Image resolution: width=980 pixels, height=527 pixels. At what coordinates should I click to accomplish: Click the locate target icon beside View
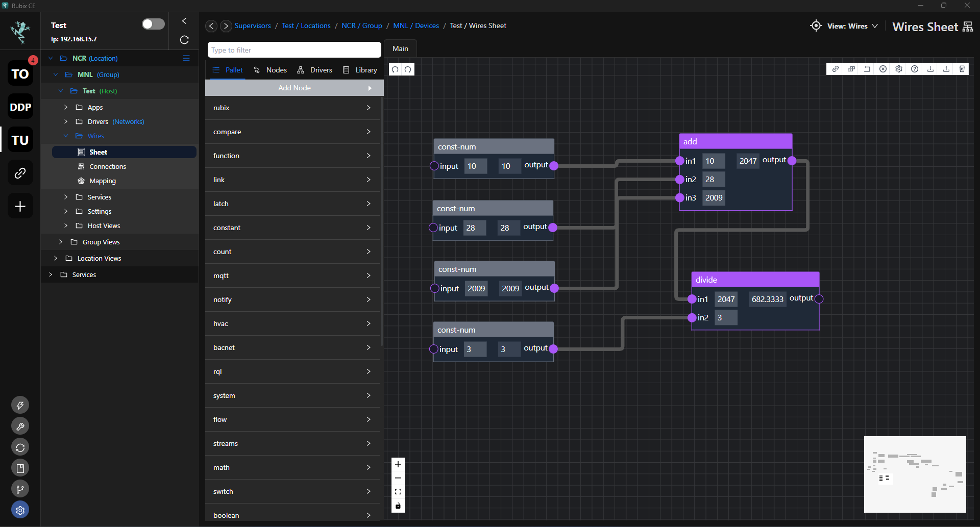coord(816,26)
